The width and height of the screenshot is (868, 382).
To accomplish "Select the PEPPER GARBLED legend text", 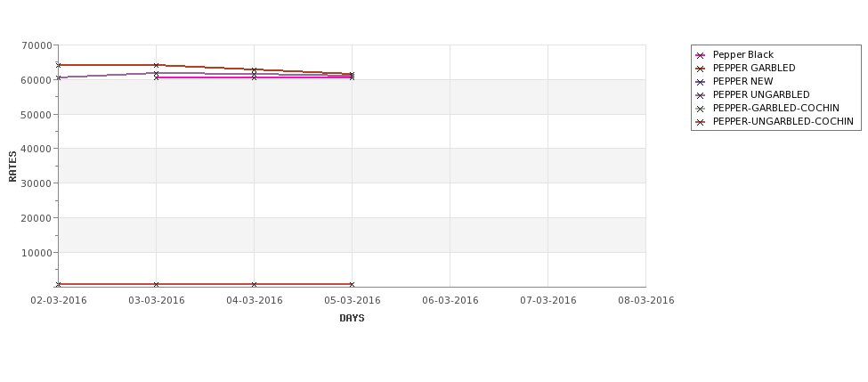I will [x=754, y=68].
